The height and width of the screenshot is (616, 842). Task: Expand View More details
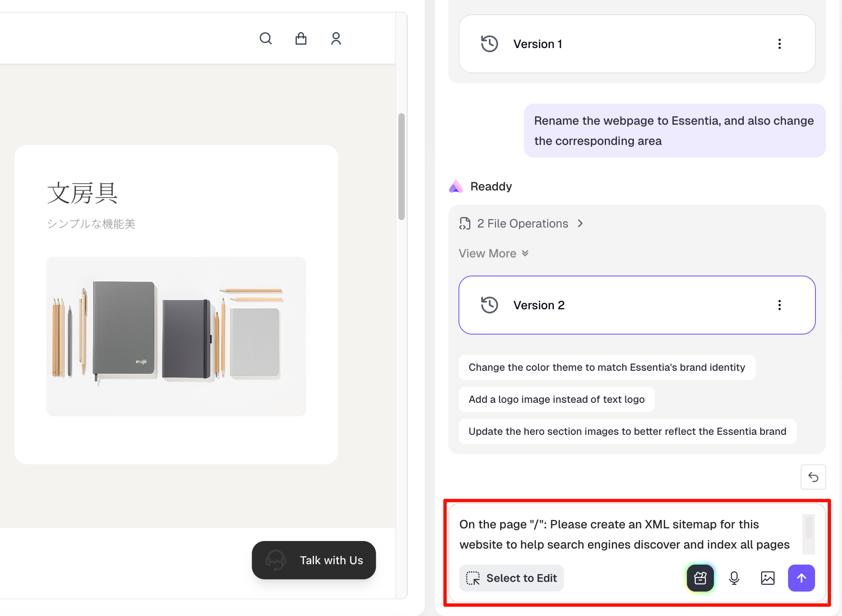(x=493, y=253)
